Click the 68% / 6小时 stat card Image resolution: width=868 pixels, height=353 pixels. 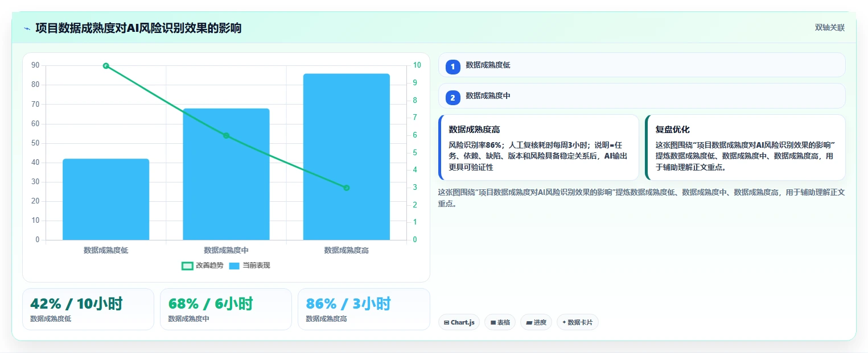[226, 309]
